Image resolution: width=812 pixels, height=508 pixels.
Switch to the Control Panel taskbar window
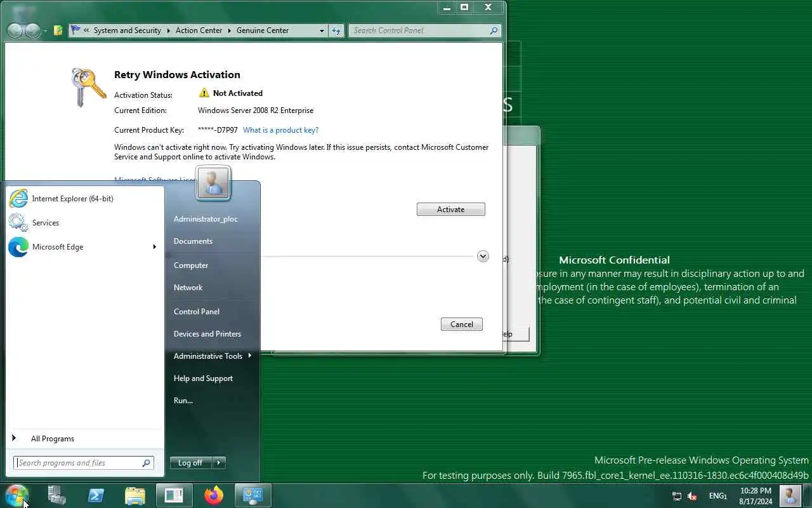[x=253, y=495]
